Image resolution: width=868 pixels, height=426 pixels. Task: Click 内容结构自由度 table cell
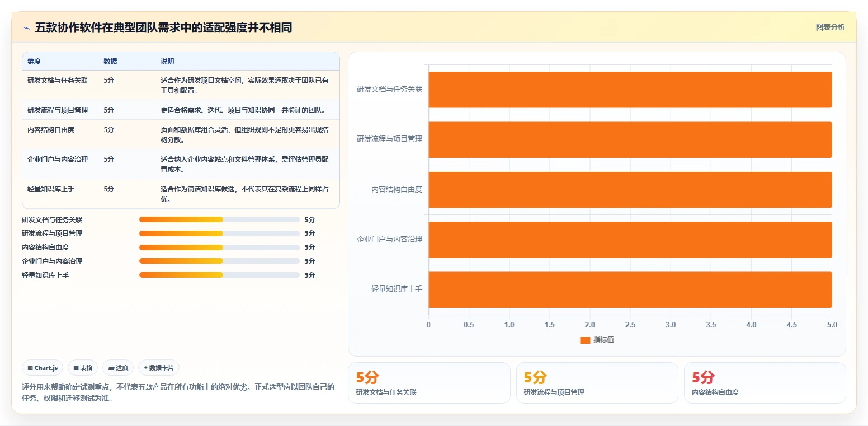[51, 129]
